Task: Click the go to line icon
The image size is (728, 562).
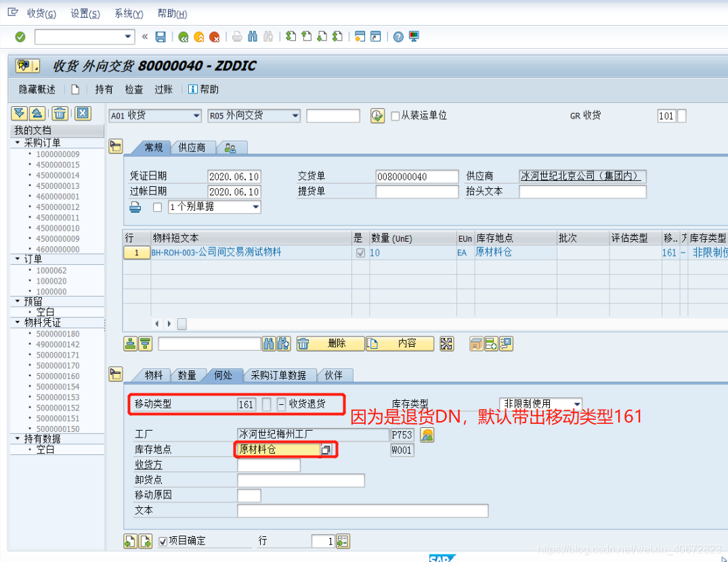Action: (x=343, y=541)
